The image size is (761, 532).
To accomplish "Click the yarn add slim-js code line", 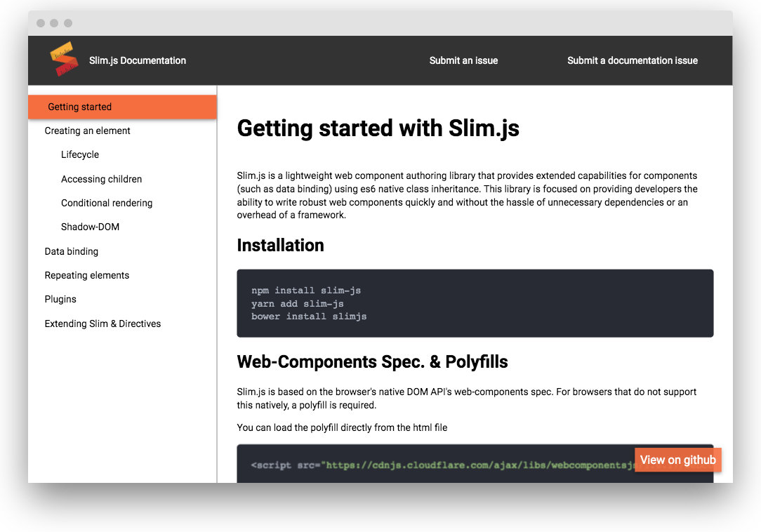I will tap(298, 303).
